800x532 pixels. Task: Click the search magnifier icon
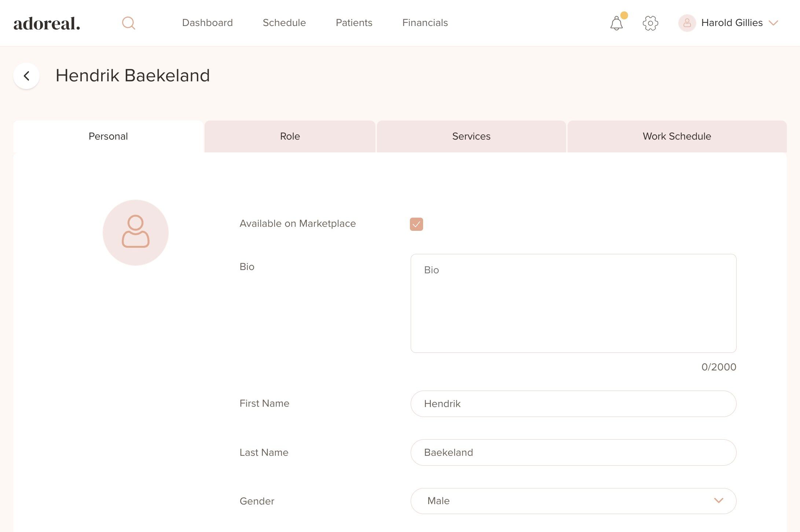coord(128,23)
